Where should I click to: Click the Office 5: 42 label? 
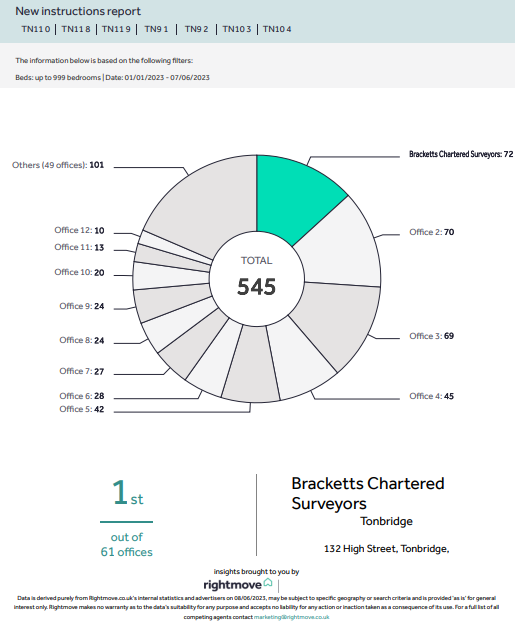point(82,409)
